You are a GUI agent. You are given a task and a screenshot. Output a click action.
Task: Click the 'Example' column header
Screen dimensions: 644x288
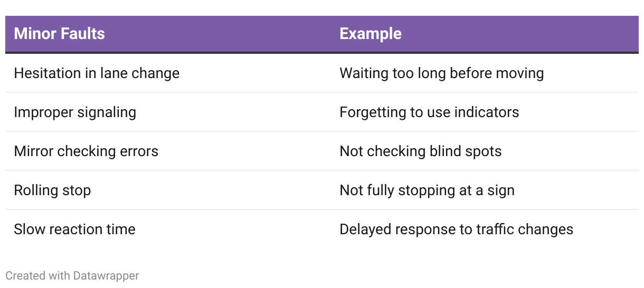(371, 34)
